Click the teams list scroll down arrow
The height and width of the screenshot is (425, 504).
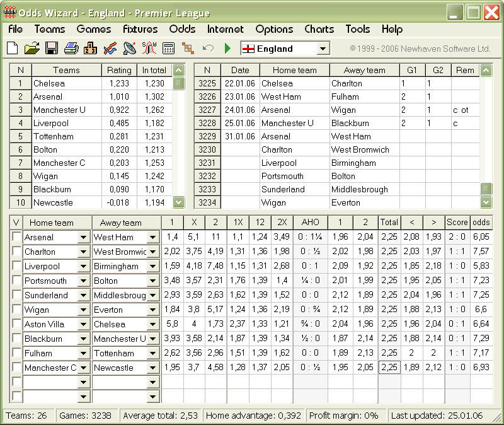pyautogui.click(x=179, y=202)
